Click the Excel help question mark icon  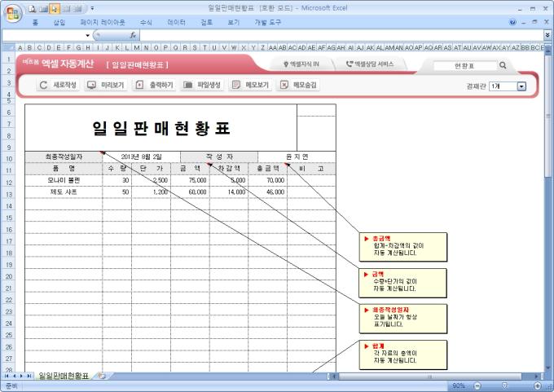point(512,22)
